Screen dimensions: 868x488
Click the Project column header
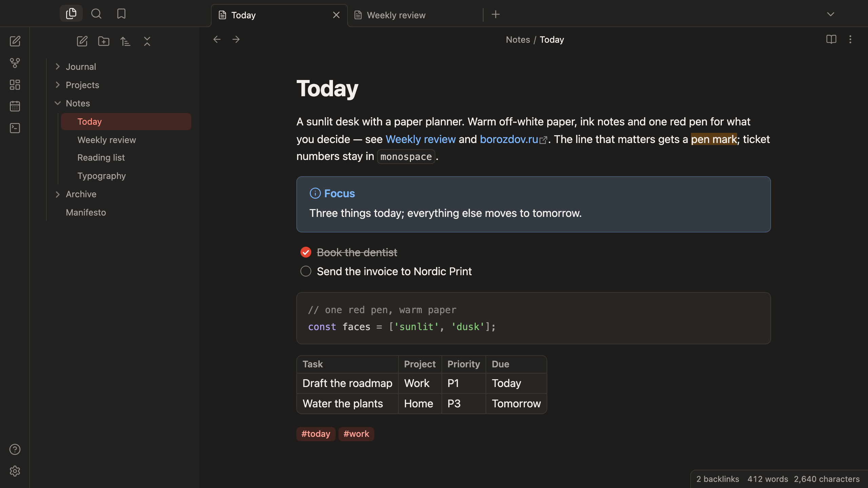point(420,364)
